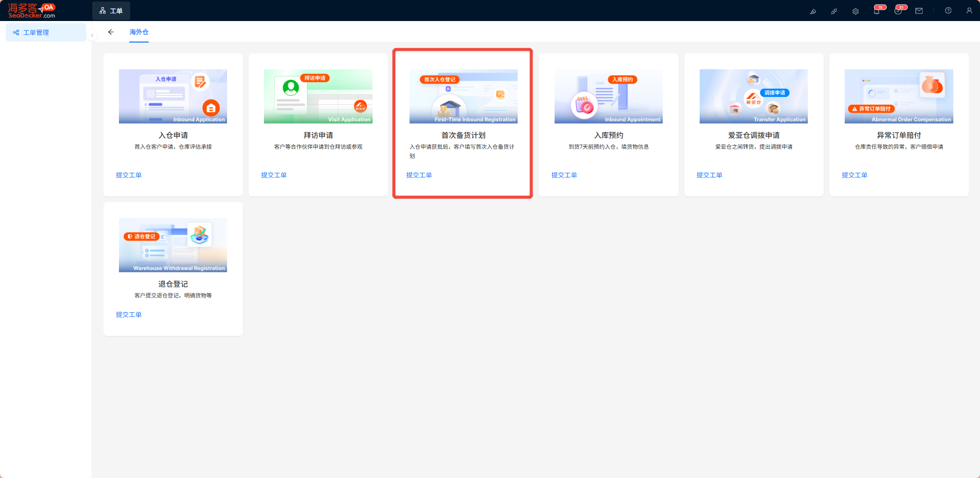Viewport: 980px width, 478px height.
Task: Click the help question mark icon
Action: 948,11
